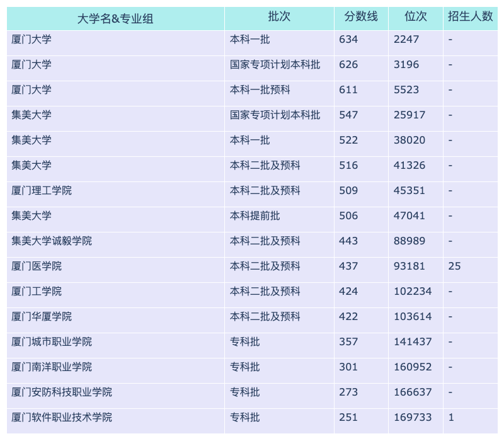Select rank value 47041
504x441 pixels.
[x=409, y=215]
